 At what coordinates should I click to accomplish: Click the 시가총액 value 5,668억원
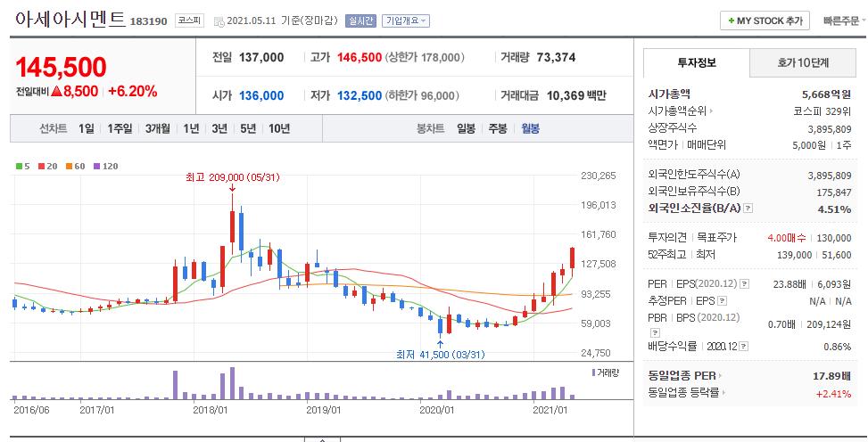pos(826,94)
